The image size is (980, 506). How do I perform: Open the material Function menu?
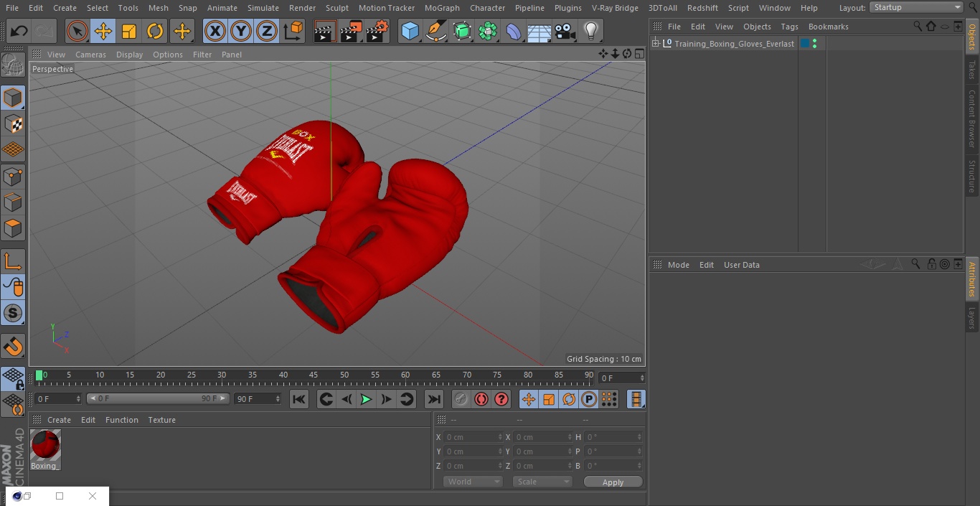click(x=121, y=420)
